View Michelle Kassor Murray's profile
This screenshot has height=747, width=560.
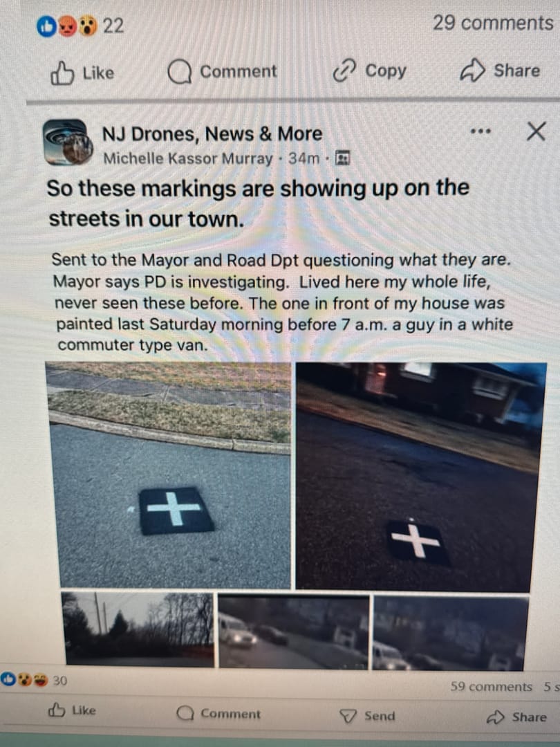click(188, 158)
